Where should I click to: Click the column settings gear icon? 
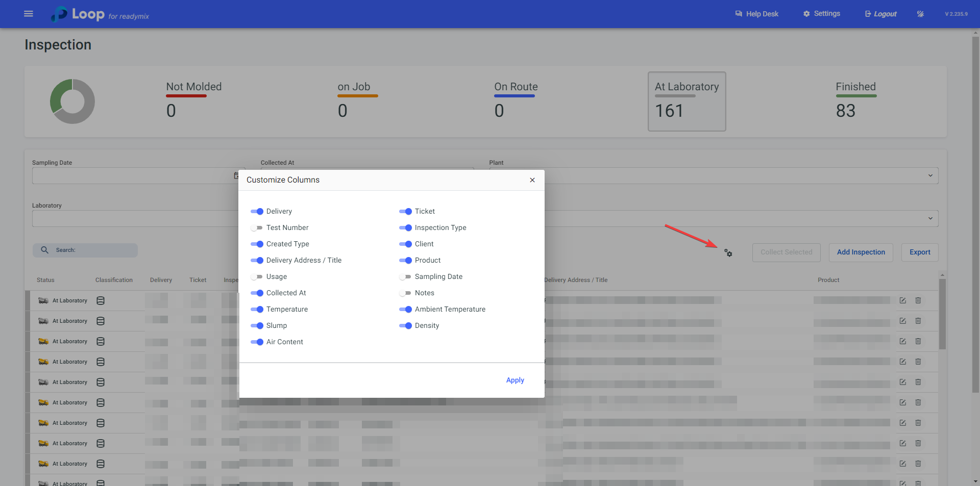click(728, 253)
